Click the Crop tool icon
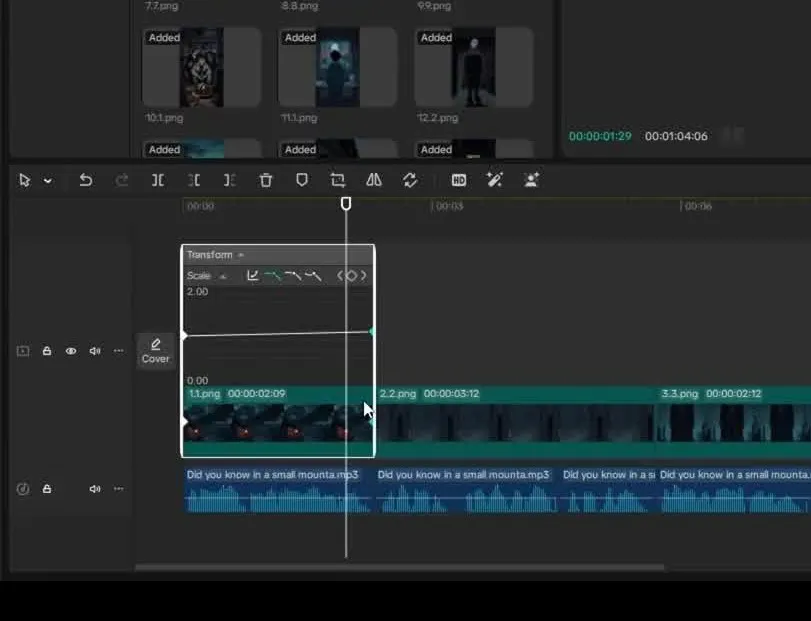 click(338, 180)
